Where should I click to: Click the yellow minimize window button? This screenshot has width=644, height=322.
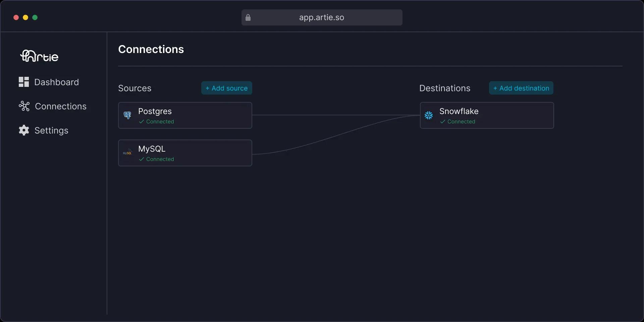pyautogui.click(x=25, y=17)
